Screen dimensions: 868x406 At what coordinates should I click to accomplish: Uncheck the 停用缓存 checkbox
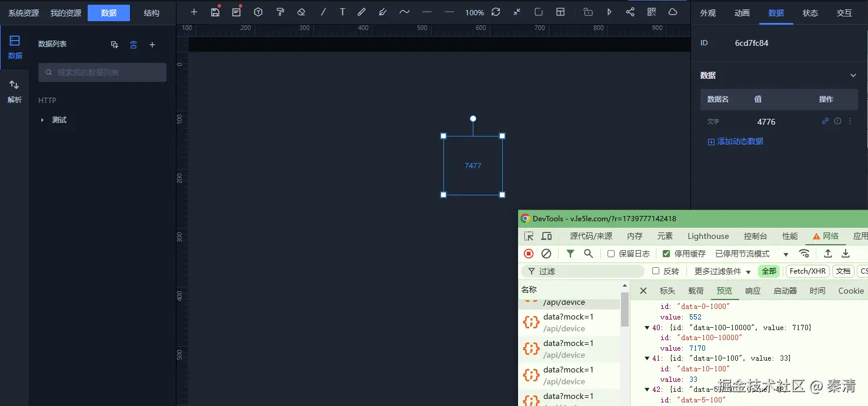click(x=666, y=254)
